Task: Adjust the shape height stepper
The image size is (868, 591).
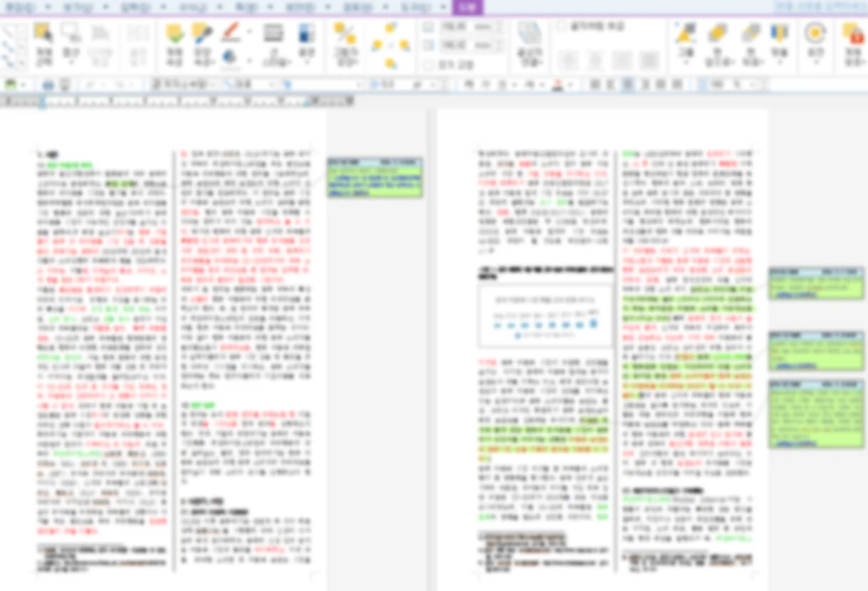Action: pos(498,45)
